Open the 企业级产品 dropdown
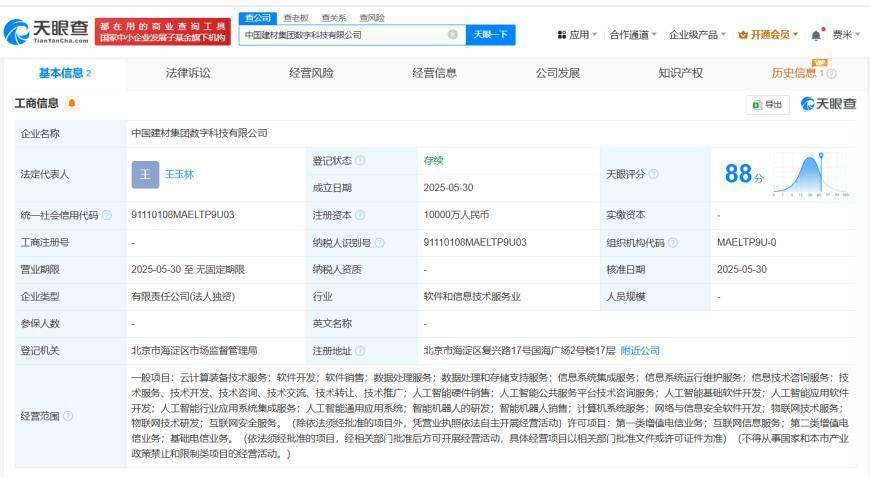The height and width of the screenshot is (478, 870). pos(697,34)
